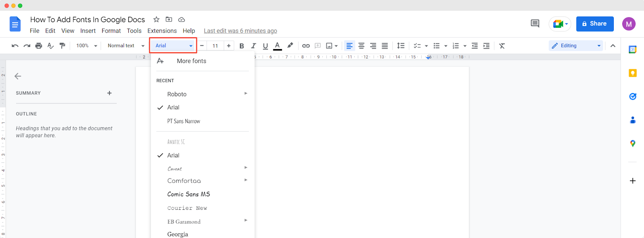The width and height of the screenshot is (644, 238).
Task: Toggle italic formatting
Action: 253,46
